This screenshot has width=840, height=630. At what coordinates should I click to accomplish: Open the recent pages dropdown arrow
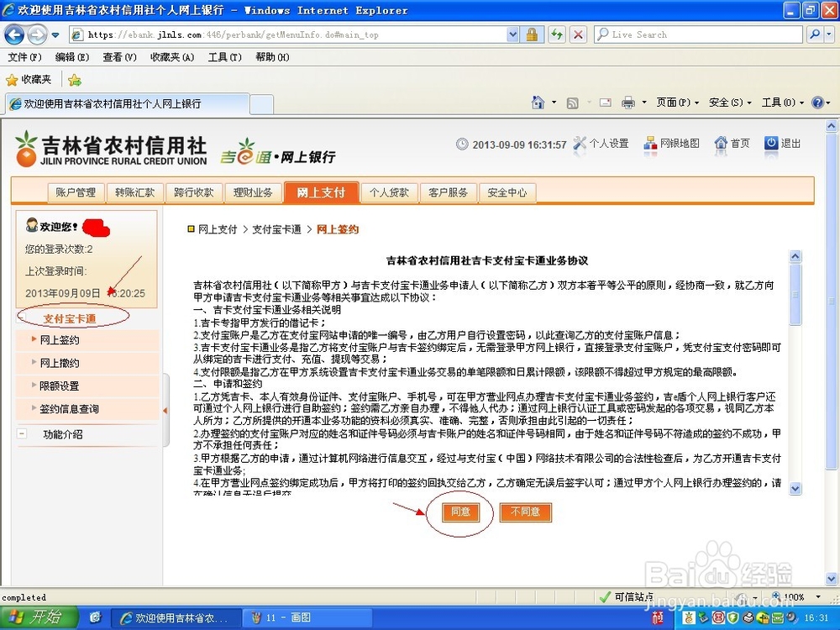click(x=55, y=35)
